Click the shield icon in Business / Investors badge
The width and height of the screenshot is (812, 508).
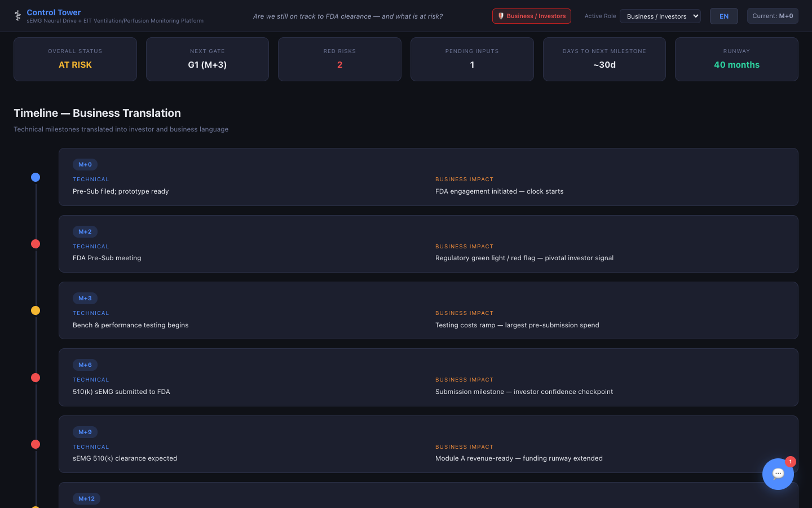[x=501, y=16]
